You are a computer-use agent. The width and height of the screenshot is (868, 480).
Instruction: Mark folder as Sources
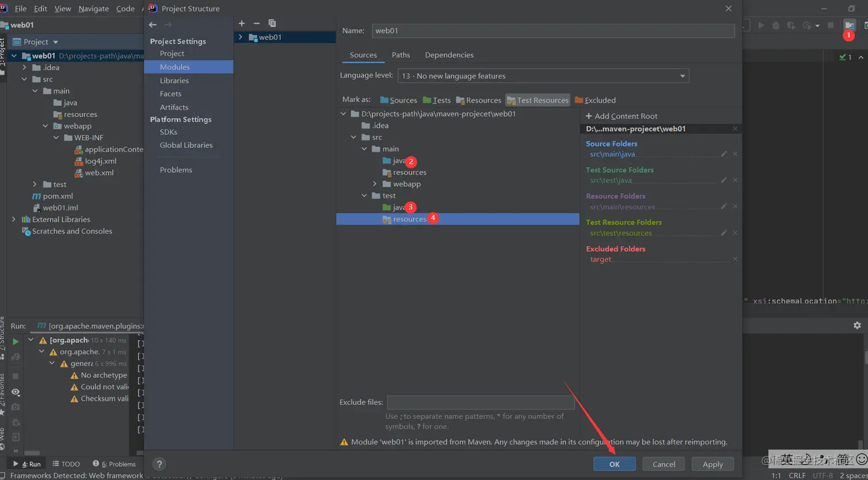pyautogui.click(x=398, y=100)
